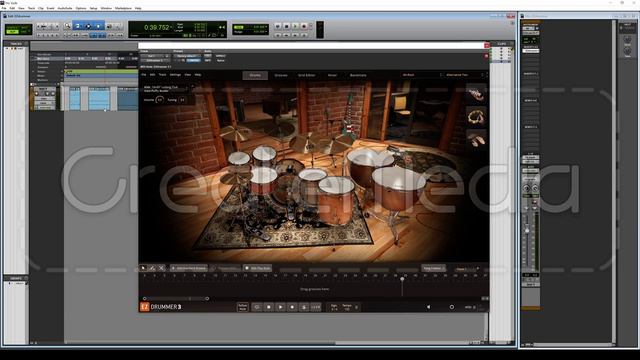Click the Song Creator button

[433, 268]
